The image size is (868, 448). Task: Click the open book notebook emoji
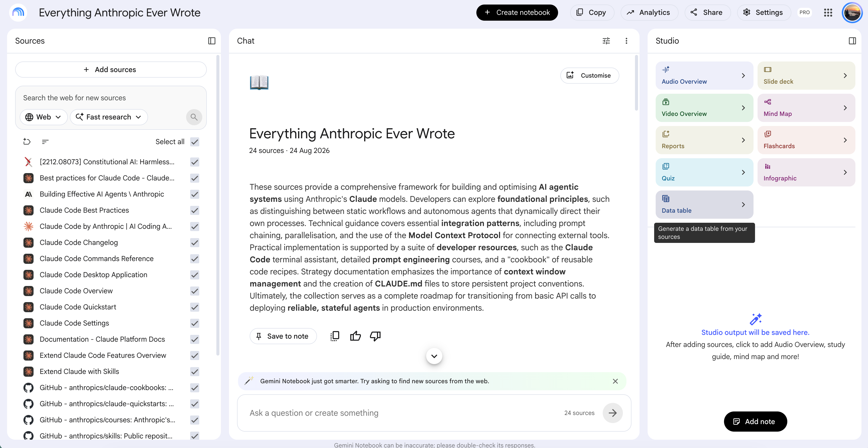pos(259,82)
